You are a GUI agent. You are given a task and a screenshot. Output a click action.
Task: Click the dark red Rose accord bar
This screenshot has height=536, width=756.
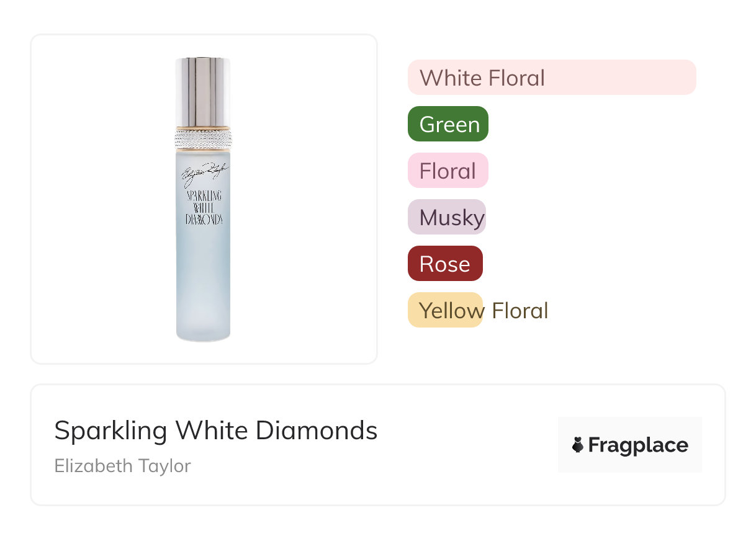(444, 264)
